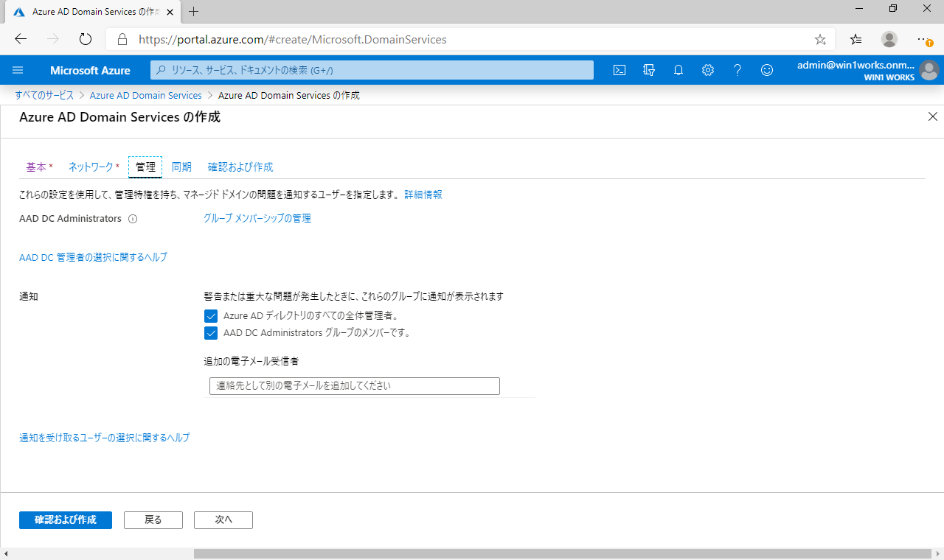Click the AAD DC Administrators label

click(x=70, y=219)
